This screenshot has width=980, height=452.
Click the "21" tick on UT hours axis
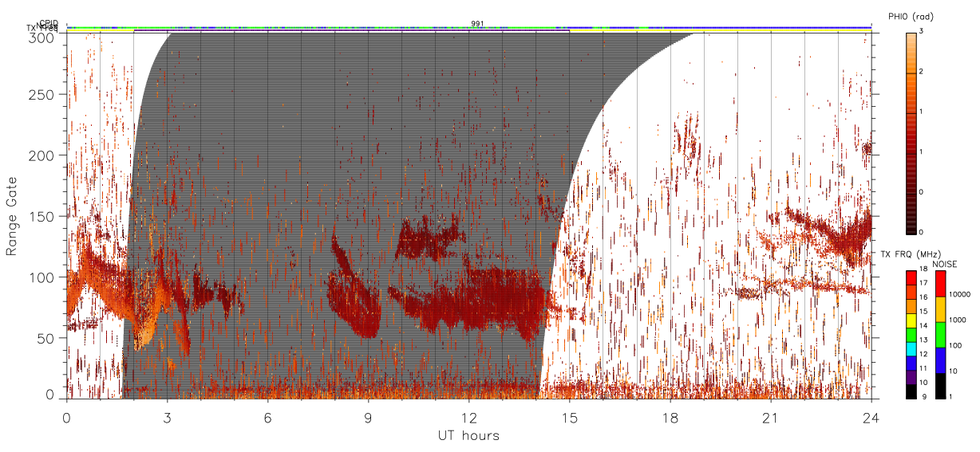771,419
